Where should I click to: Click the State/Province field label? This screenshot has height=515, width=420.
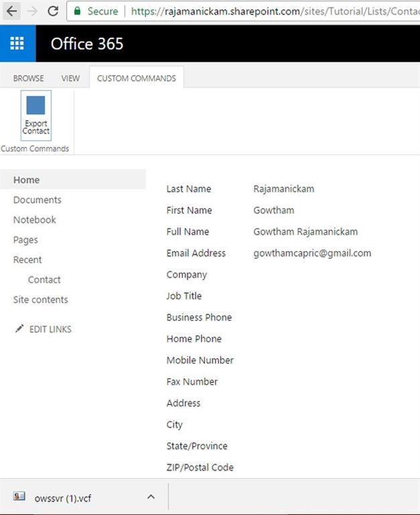(197, 446)
